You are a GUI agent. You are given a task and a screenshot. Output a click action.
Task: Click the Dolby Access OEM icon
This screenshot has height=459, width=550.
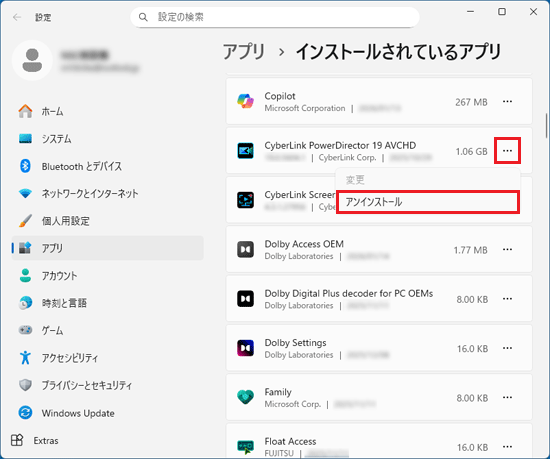[245, 250]
